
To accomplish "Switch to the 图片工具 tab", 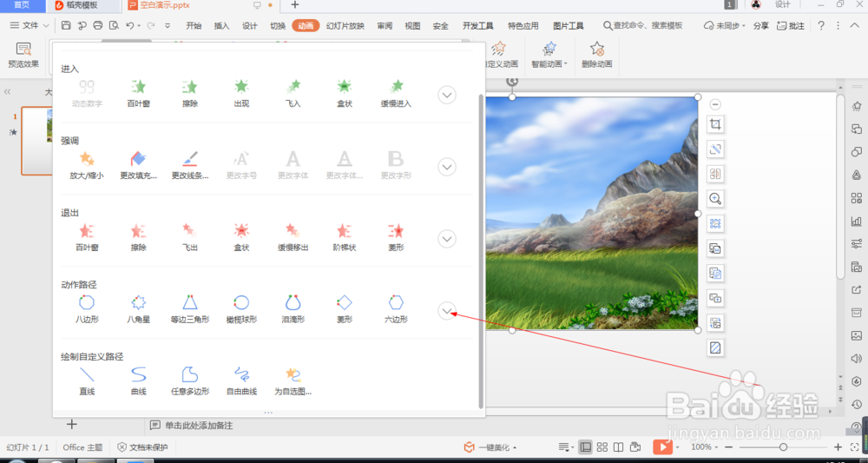I will (x=569, y=26).
